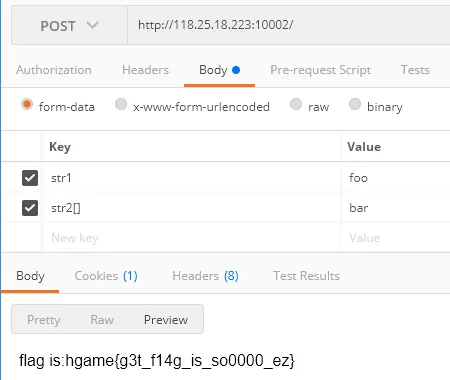450x380 pixels.
Task: Select the form-data radio button
Action: tap(27, 104)
